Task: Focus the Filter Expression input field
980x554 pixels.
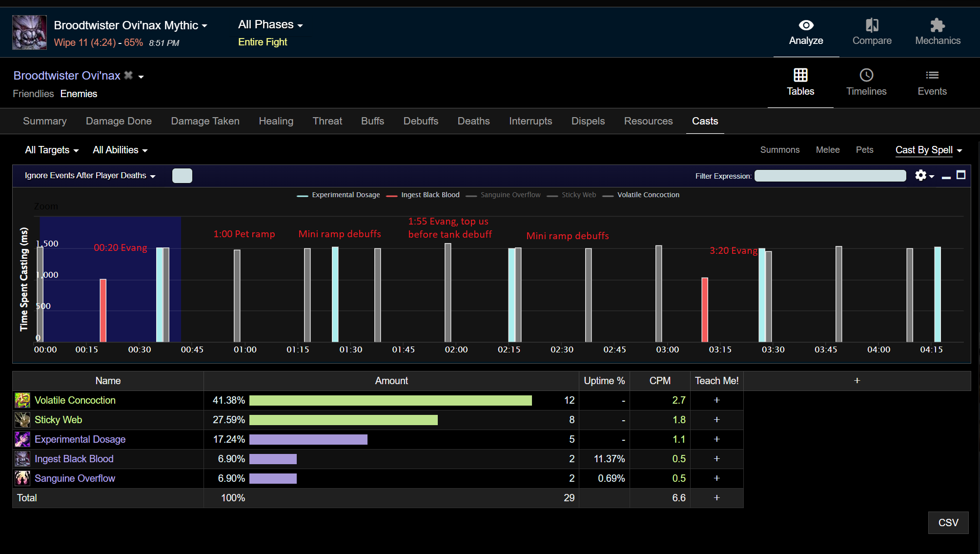Action: (830, 176)
